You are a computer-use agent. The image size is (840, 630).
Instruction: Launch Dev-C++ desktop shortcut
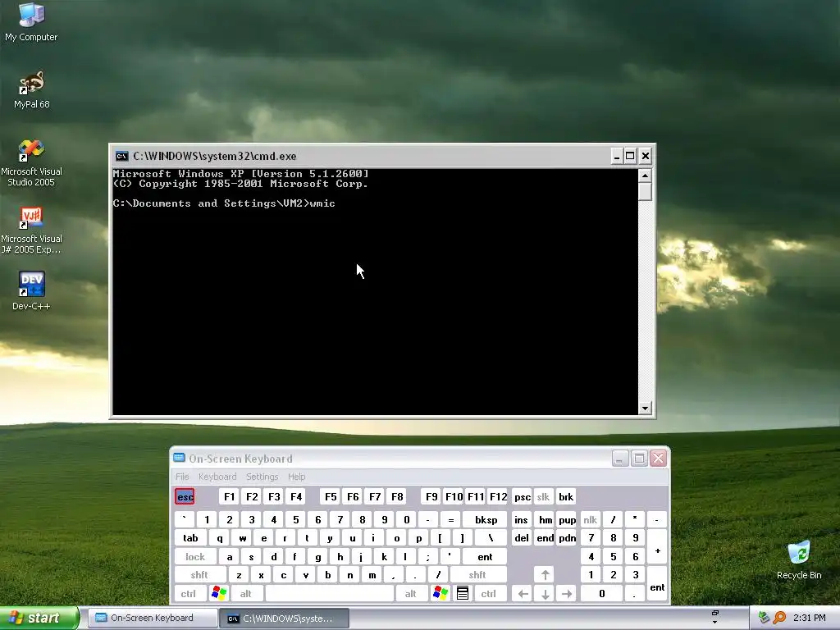coord(31,290)
